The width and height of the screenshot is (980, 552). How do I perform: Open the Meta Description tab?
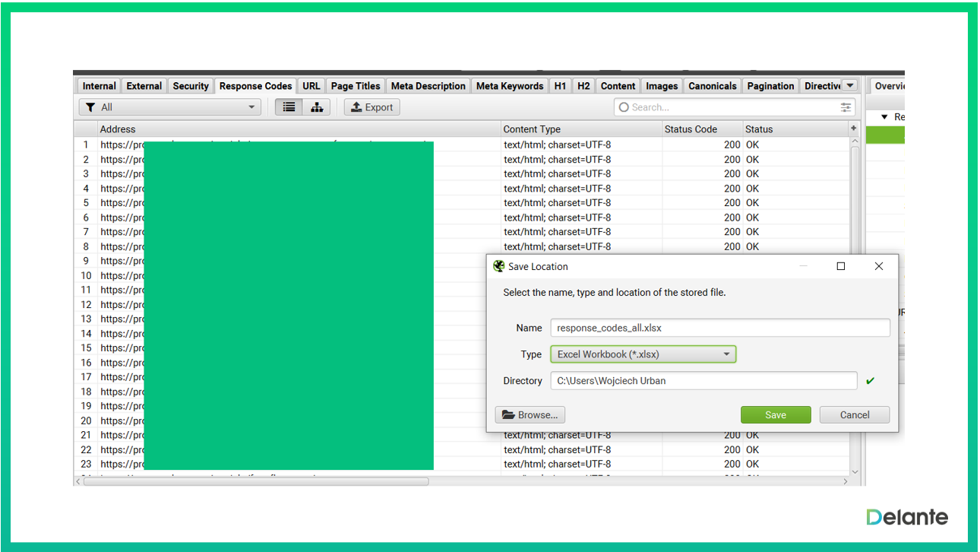point(428,86)
